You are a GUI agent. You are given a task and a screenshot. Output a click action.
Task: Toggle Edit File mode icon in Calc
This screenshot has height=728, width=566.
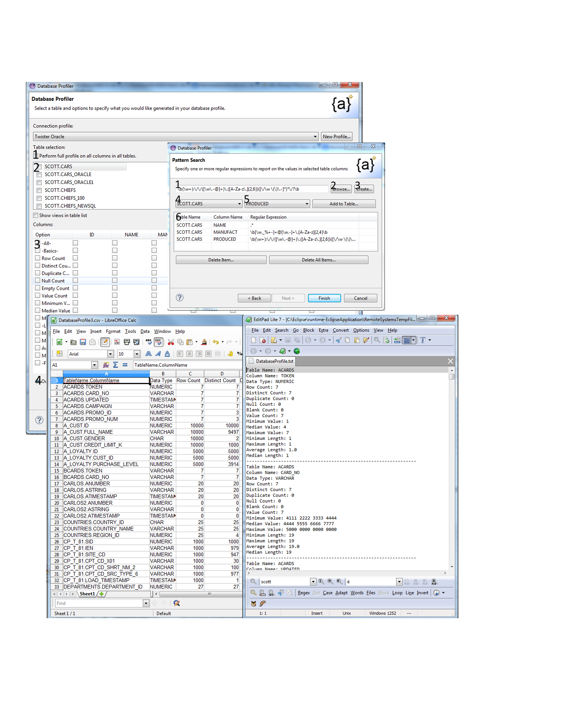(x=105, y=342)
